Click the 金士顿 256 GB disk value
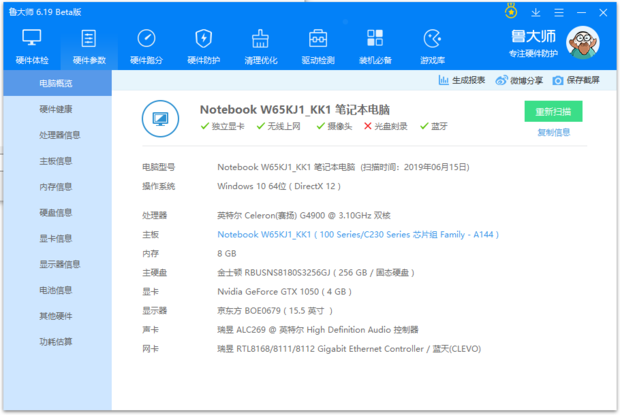 (x=316, y=272)
